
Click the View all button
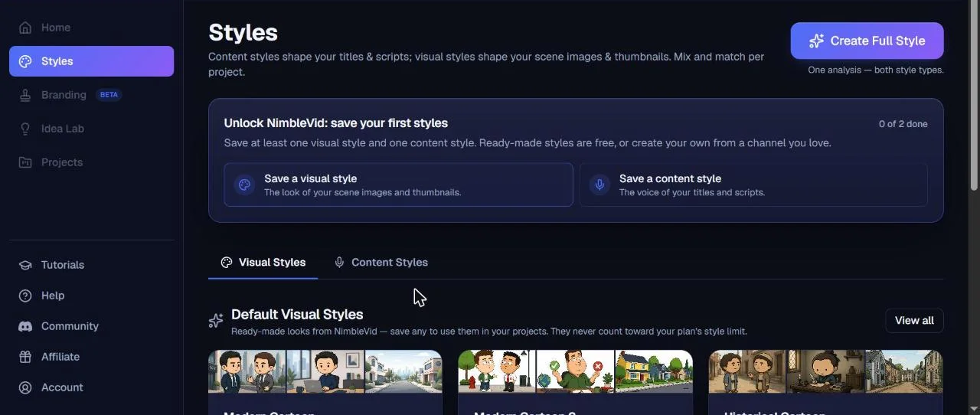(914, 321)
